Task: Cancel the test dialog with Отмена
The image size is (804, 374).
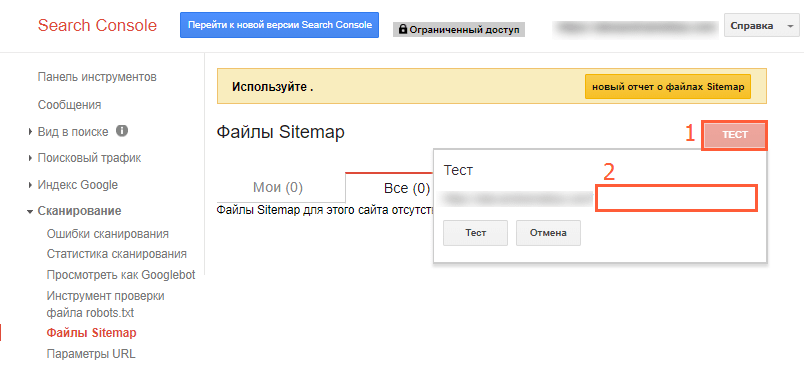Action: click(x=548, y=233)
